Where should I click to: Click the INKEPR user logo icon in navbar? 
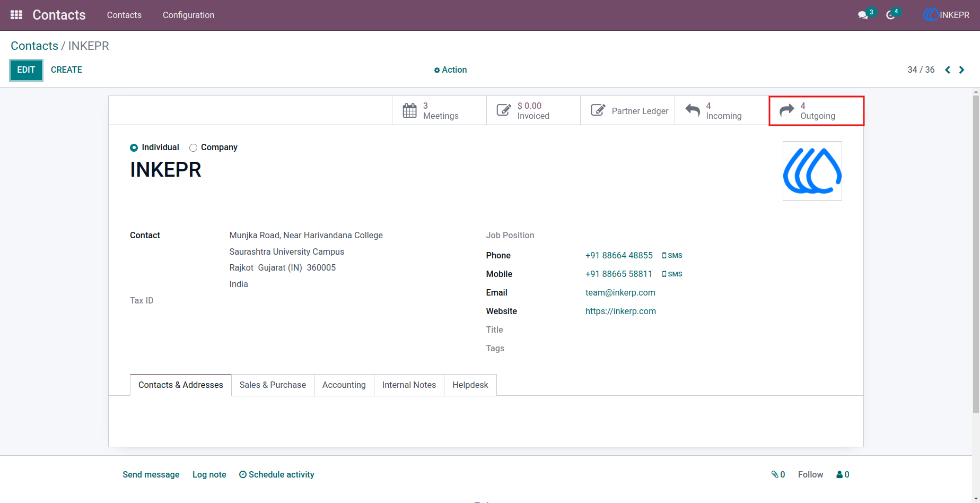pyautogui.click(x=931, y=15)
